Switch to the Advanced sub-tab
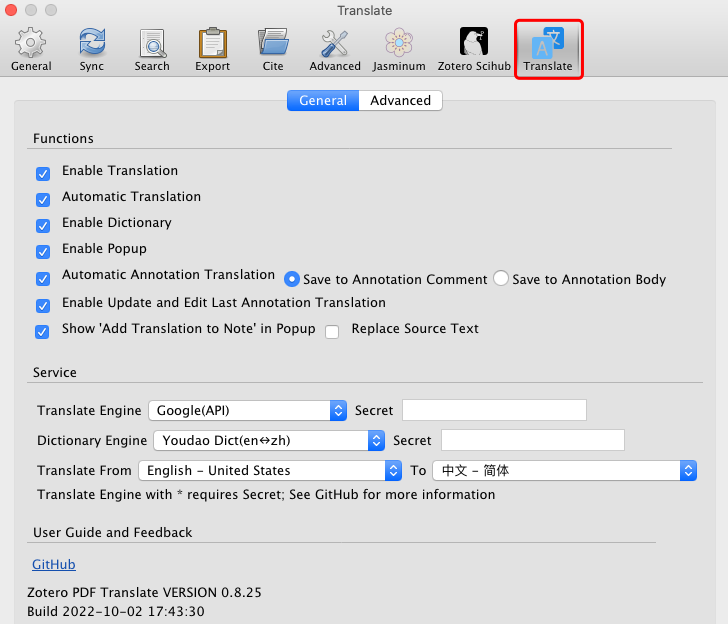Image resolution: width=728 pixels, height=624 pixels. [x=400, y=100]
